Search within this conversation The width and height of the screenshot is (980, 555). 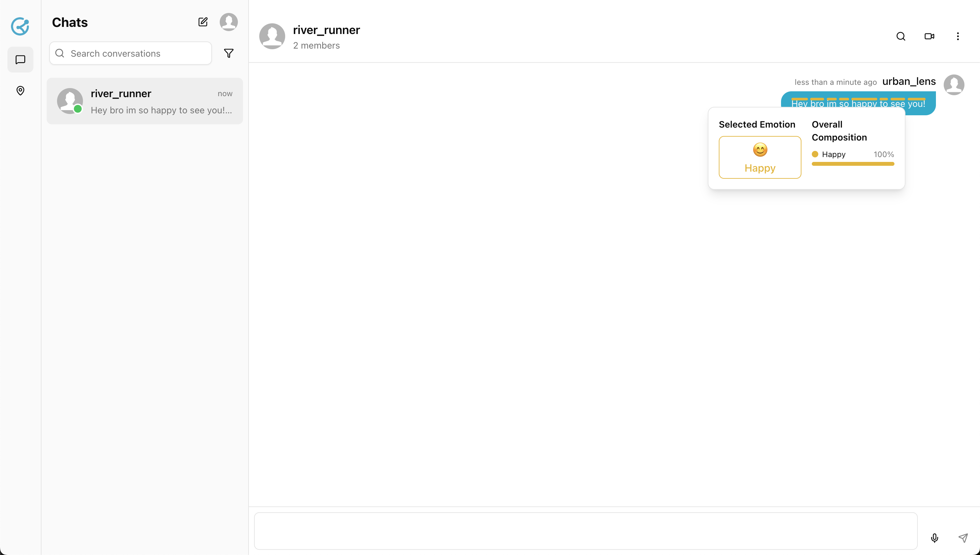click(x=901, y=36)
